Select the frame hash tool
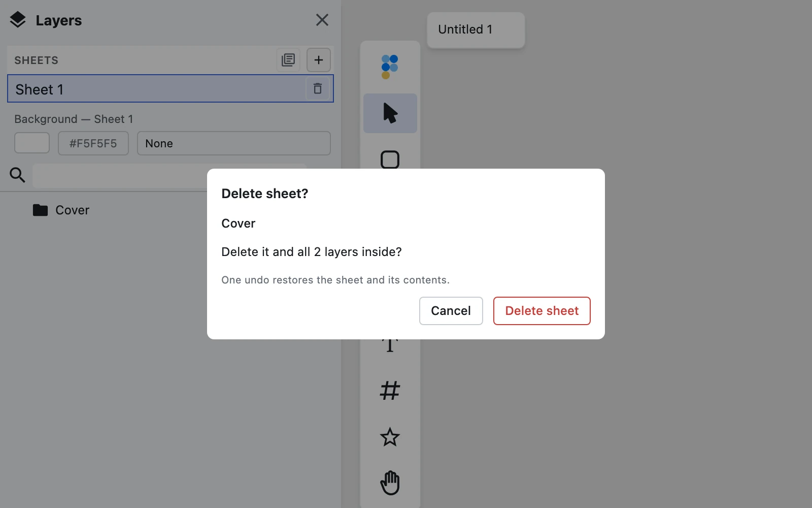 coord(390,391)
